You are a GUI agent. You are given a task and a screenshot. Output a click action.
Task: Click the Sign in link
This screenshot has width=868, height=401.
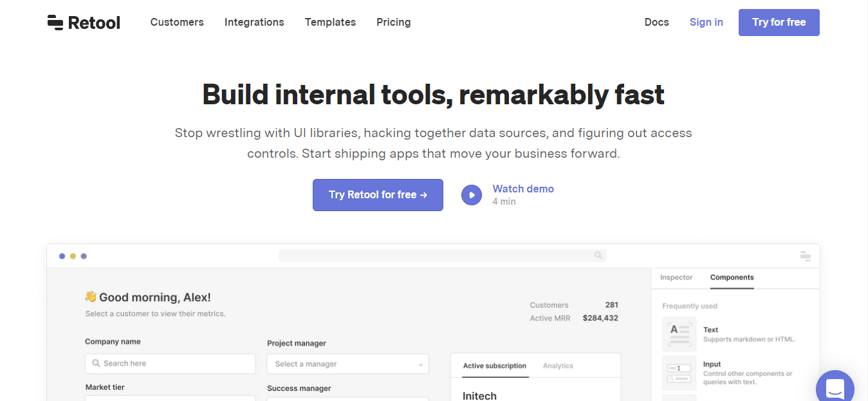pos(706,22)
